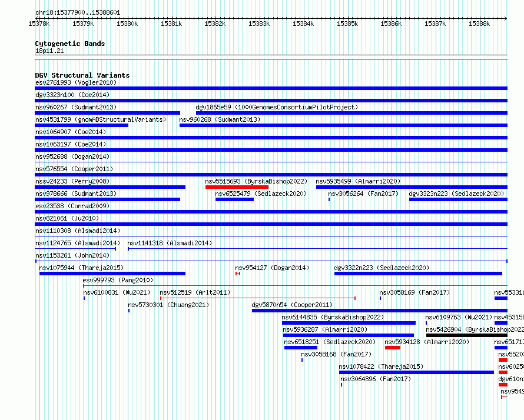Viewport: 524px width, 420px height.
Task: Open esv999793 (Pang2010) variant label
Action: pyautogui.click(x=118, y=280)
